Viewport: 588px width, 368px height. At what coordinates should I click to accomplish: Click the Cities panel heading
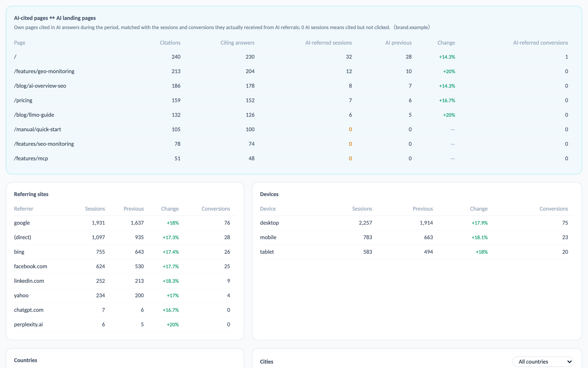pos(266,362)
